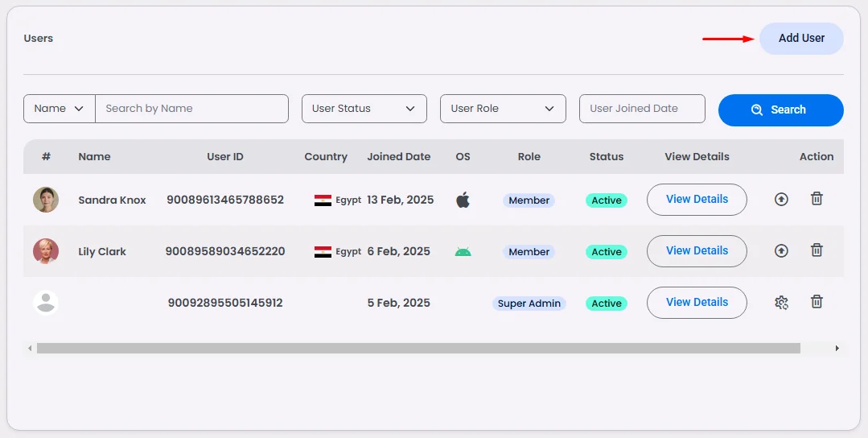Viewport: 868px width, 438px height.
Task: Click the Android OS icon for Lily Clark
Action: point(463,251)
